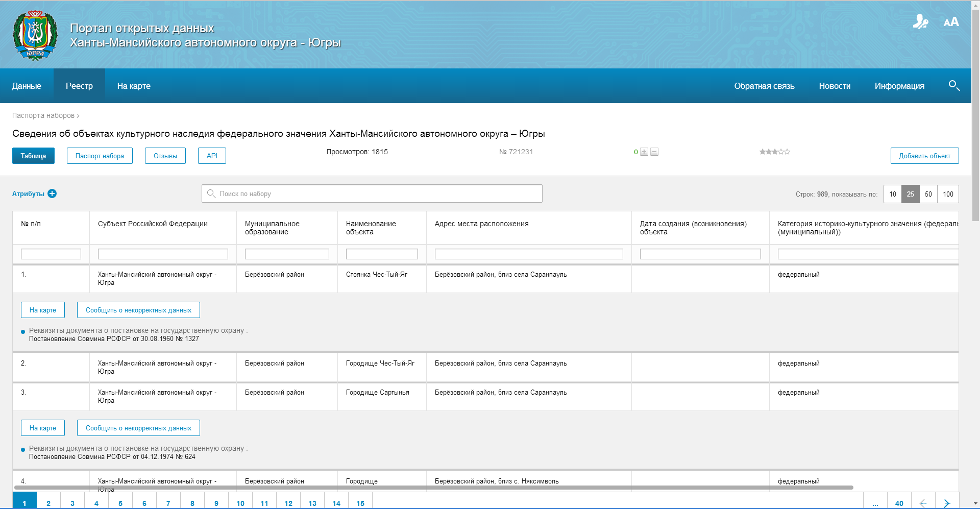Screen dimensions: 980x509
Task: Click the font size AA icon
Action: [x=951, y=22]
